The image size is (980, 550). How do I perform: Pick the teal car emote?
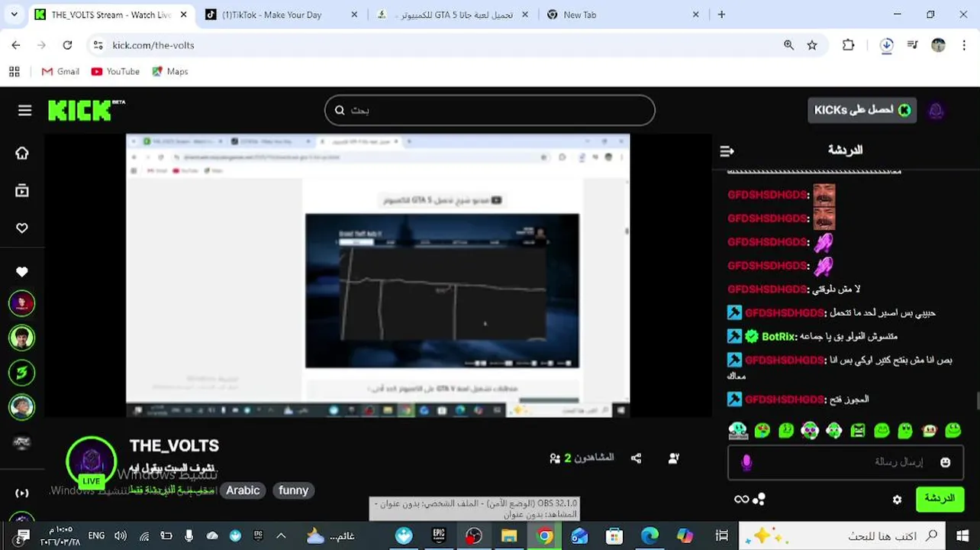point(738,432)
